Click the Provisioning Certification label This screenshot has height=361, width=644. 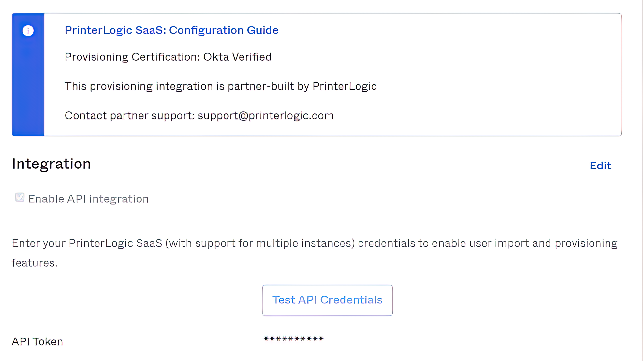(132, 57)
